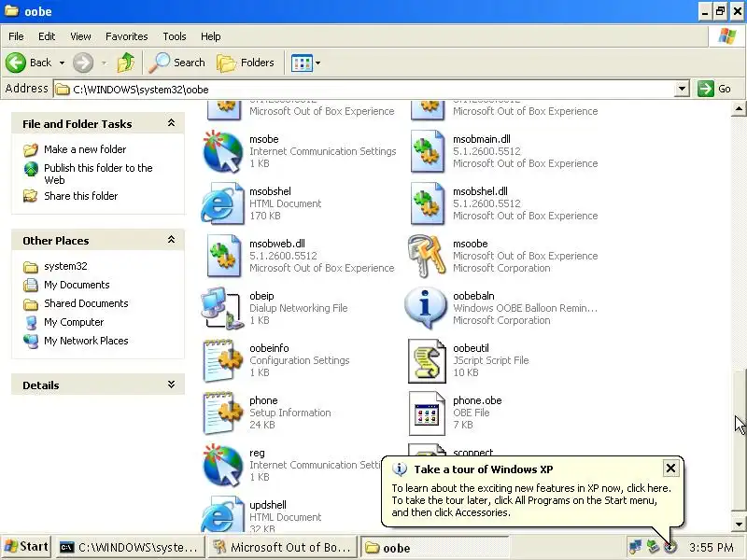Screen dimensions: 747x560
Task: Click the scrollbar up arrow
Action: pyautogui.click(x=738, y=109)
